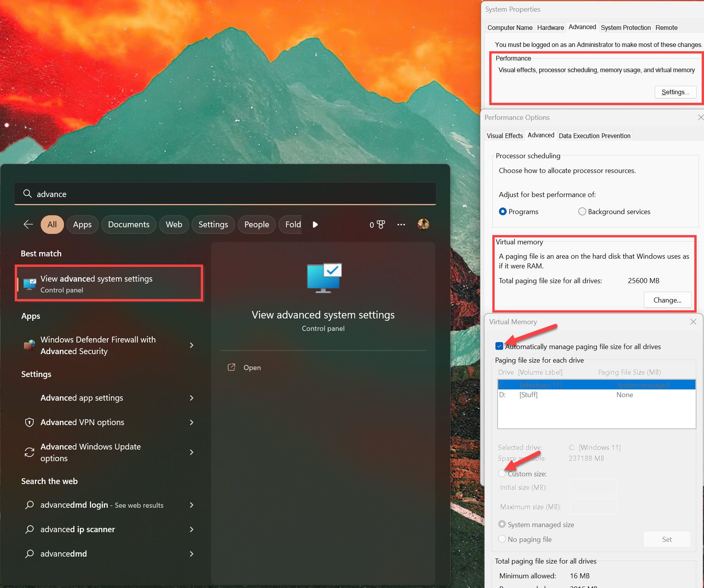Close the Virtual Memory dialog
The image size is (704, 588).
point(694,322)
